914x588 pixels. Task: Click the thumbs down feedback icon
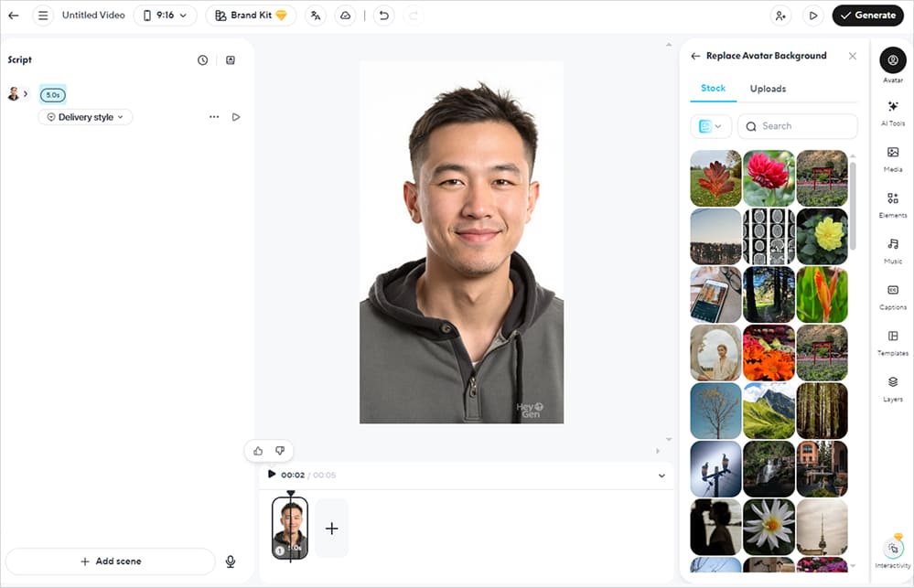pos(280,451)
